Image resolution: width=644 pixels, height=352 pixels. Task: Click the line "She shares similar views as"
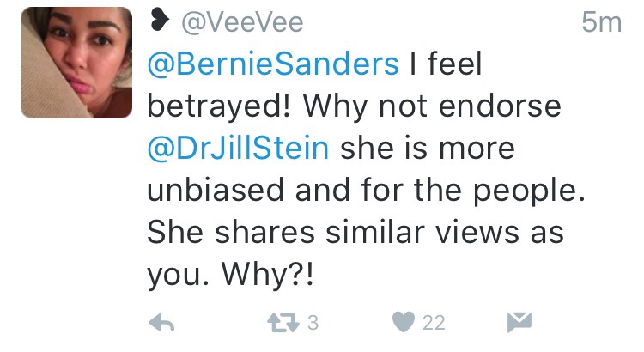349,231
